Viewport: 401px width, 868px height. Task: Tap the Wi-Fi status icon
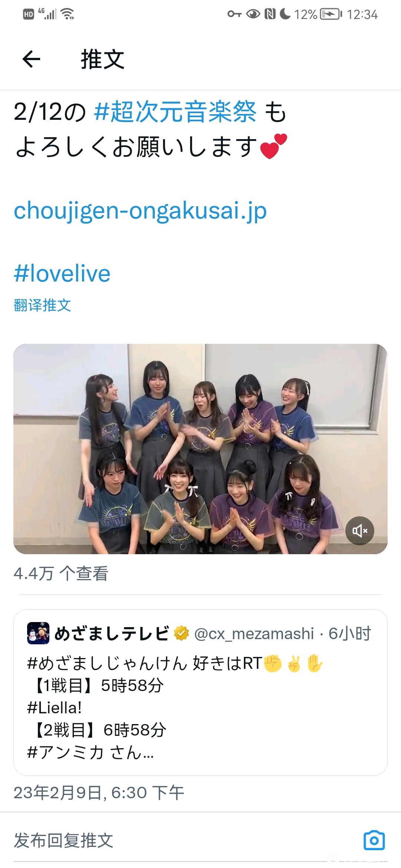[68, 14]
